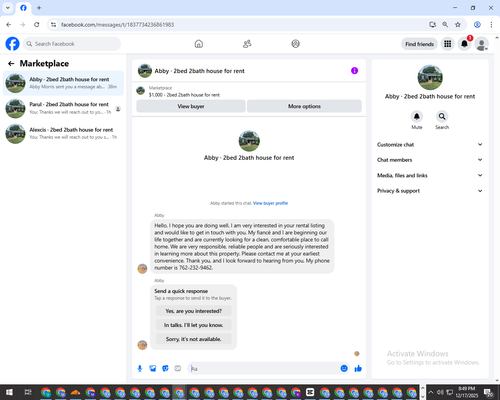
Task: Open the tab search dropdown arrow
Action: pyautogui.click(x=8, y=8)
